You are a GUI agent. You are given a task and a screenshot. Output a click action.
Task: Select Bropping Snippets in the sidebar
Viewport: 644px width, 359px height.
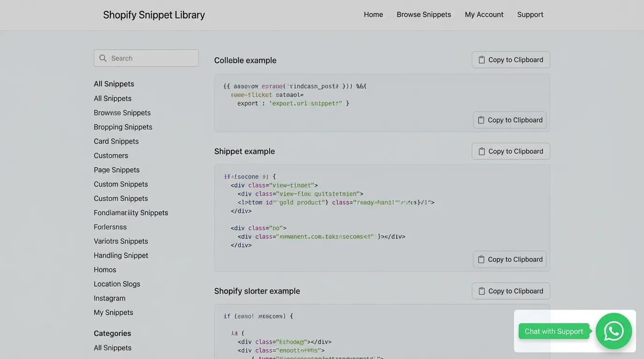pos(123,127)
